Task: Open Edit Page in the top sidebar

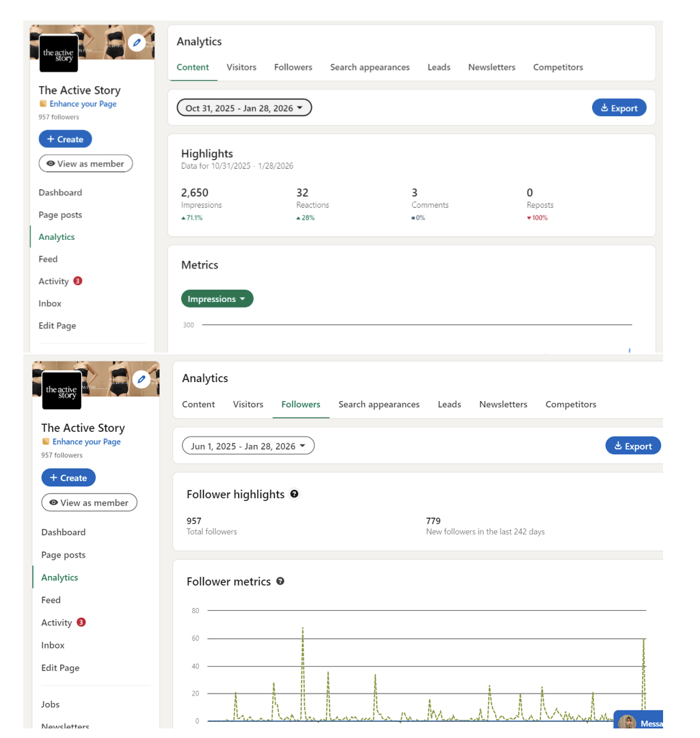Action: point(57,325)
